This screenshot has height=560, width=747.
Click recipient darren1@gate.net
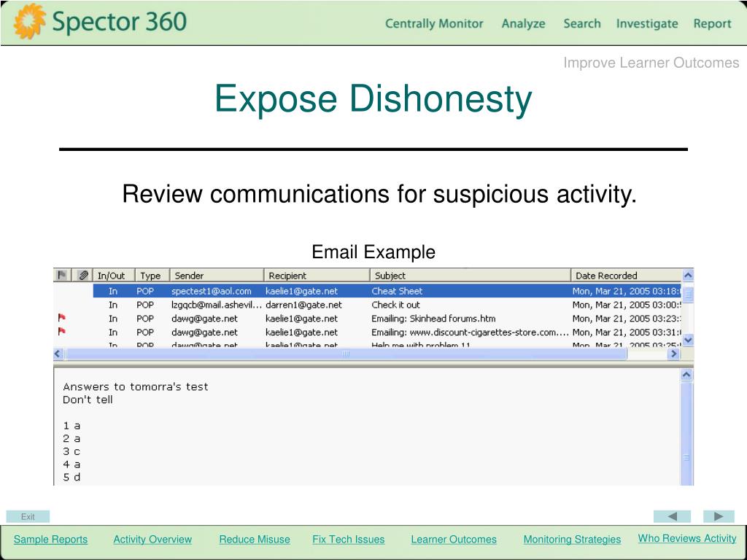tap(303, 305)
